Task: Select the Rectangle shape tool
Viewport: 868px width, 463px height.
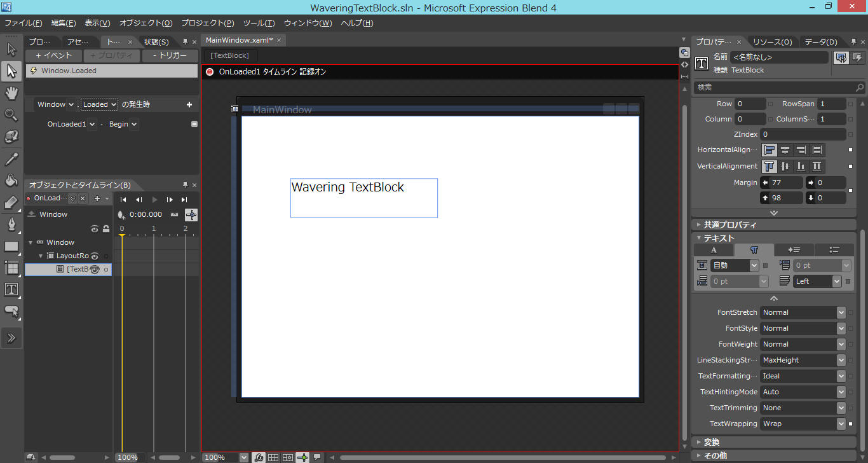Action: [x=11, y=246]
